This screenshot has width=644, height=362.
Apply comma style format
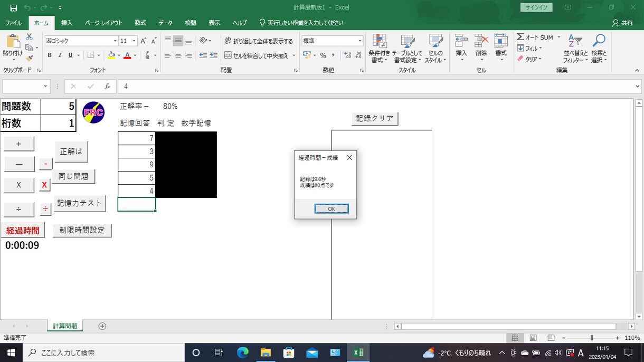coord(334,55)
